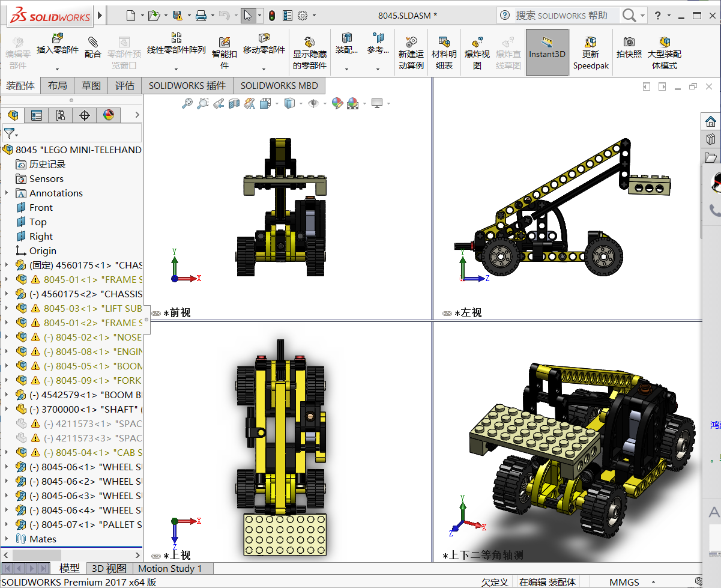Click the Print icon

click(x=201, y=16)
